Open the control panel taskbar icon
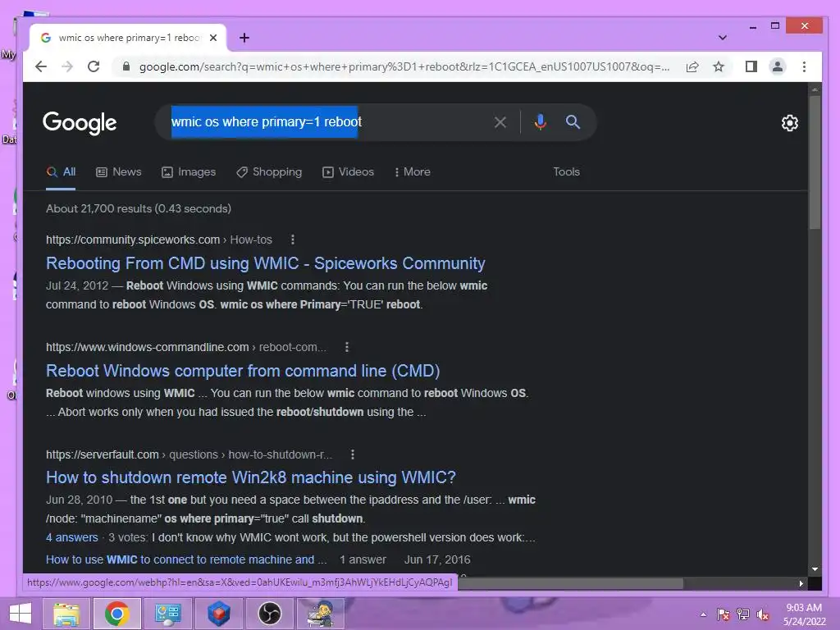840x630 pixels. click(167, 614)
